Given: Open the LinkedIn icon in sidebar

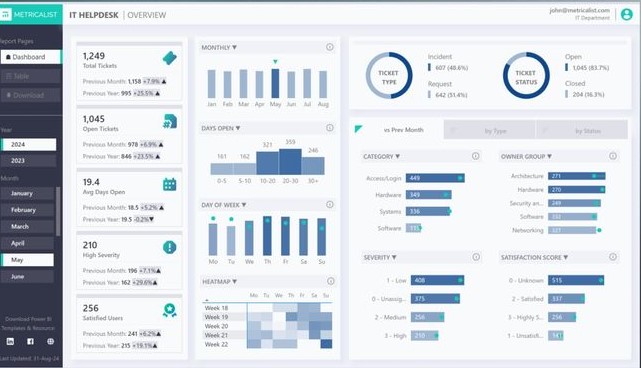Looking at the screenshot, I should pyautogui.click(x=10, y=341).
